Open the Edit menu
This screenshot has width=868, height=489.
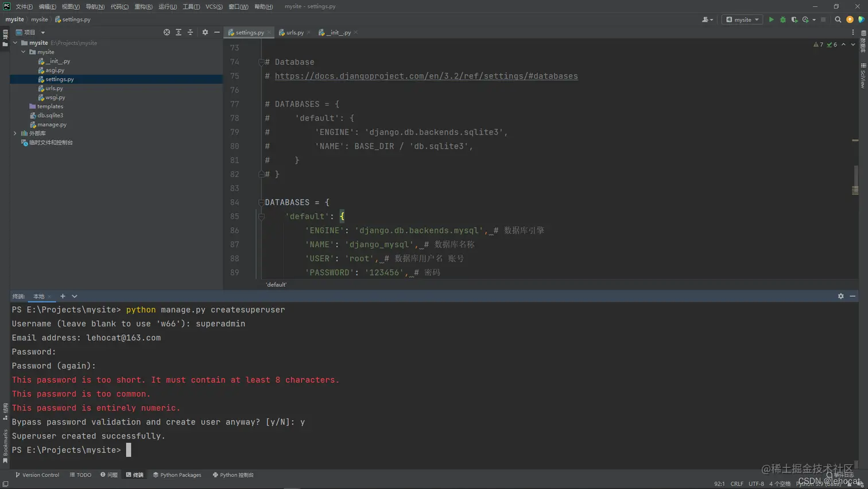pyautogui.click(x=48, y=6)
